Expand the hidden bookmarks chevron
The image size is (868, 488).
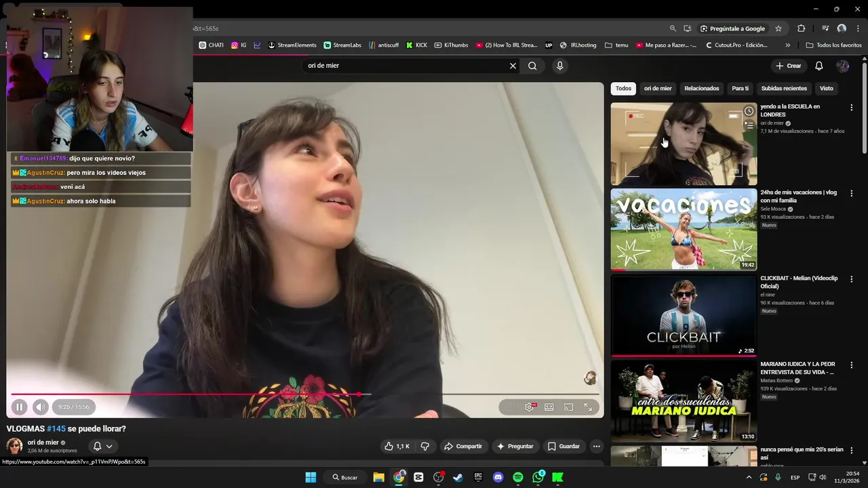(x=787, y=45)
